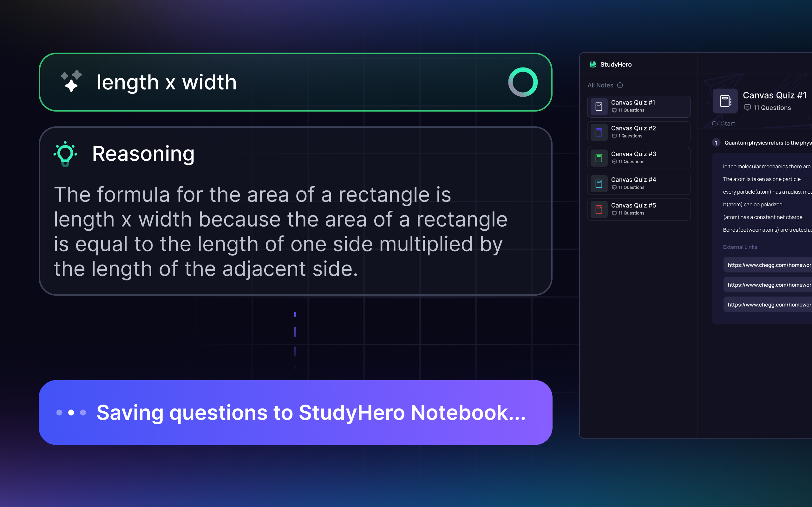
Task: Click the Saving questions to StudyHero Notebook banner
Action: [295, 413]
